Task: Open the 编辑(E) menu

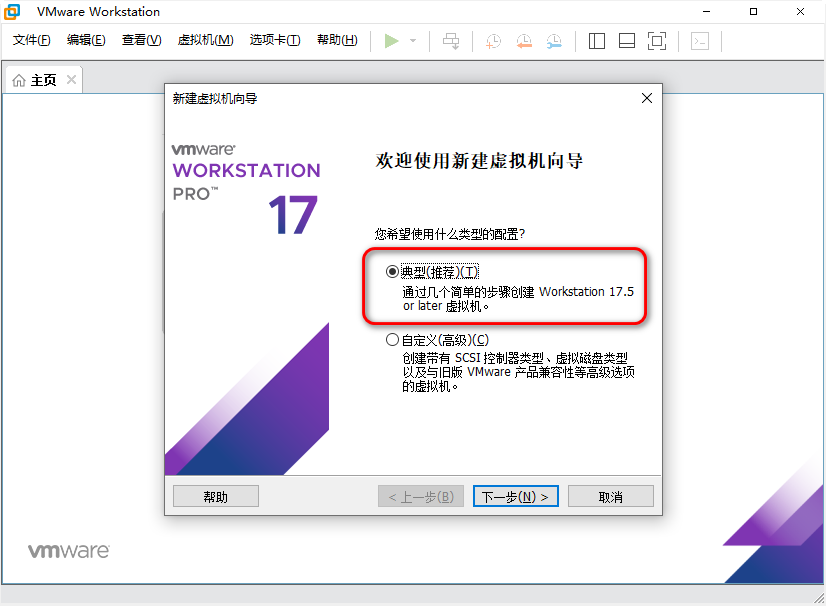Action: click(x=86, y=40)
